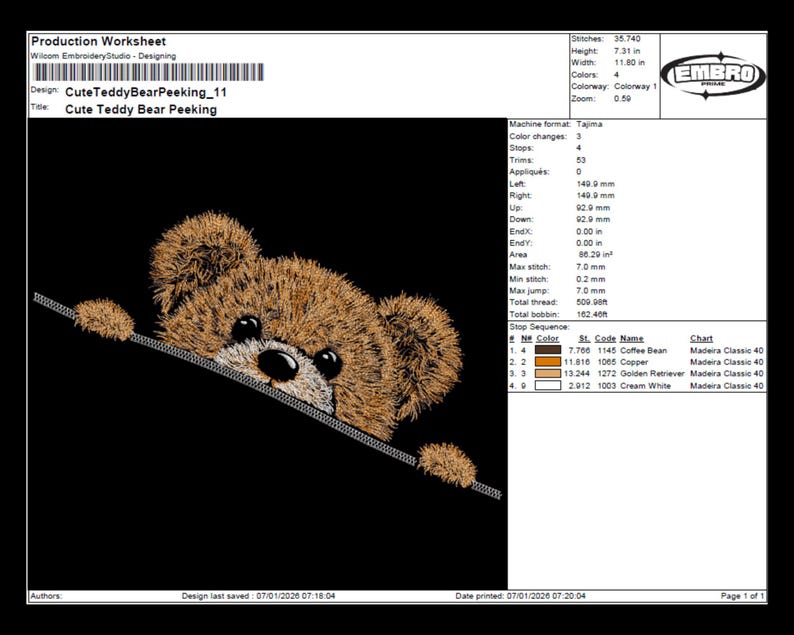Click the 'Golden Retriever' thread name
Screen dimensions: 794x635
(x=652, y=374)
